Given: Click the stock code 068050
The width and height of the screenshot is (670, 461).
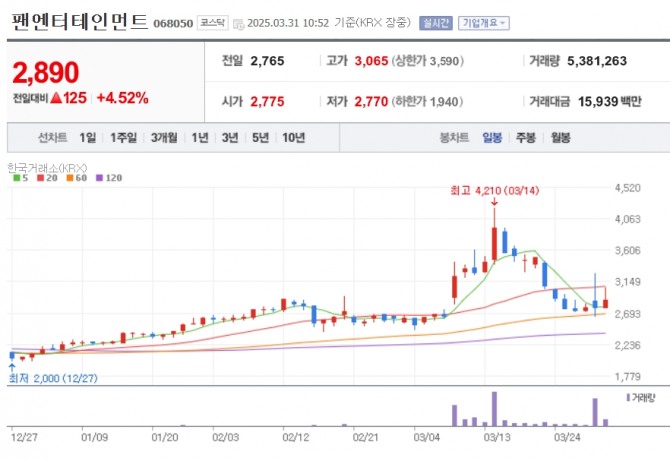Looking at the screenshot, I should tap(173, 23).
